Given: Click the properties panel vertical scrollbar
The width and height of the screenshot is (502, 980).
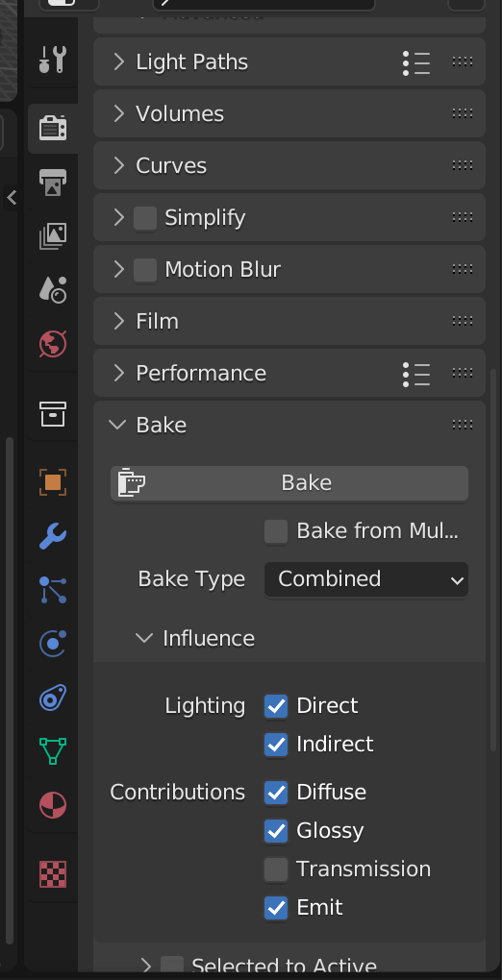Looking at the screenshot, I should point(494,560).
